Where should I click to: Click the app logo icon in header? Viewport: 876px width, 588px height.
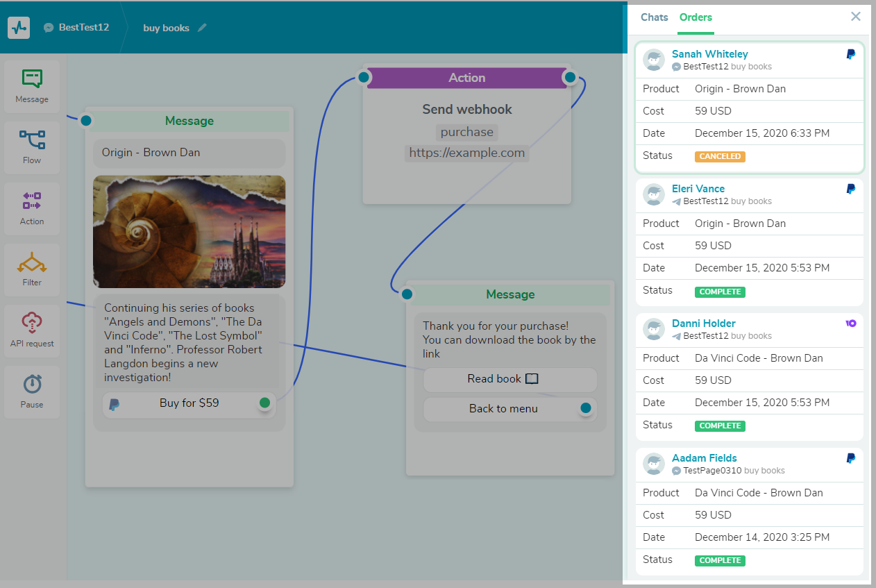coord(19,28)
